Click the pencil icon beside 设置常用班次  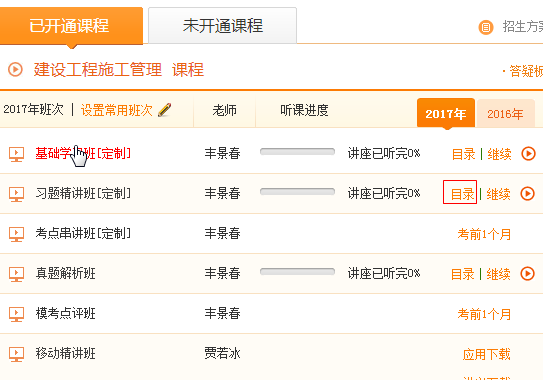point(164,110)
